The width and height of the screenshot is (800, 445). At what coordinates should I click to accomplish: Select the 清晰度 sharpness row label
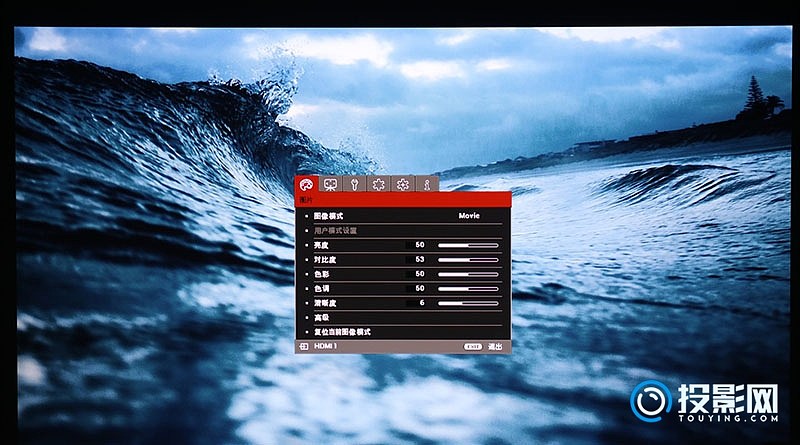325,303
